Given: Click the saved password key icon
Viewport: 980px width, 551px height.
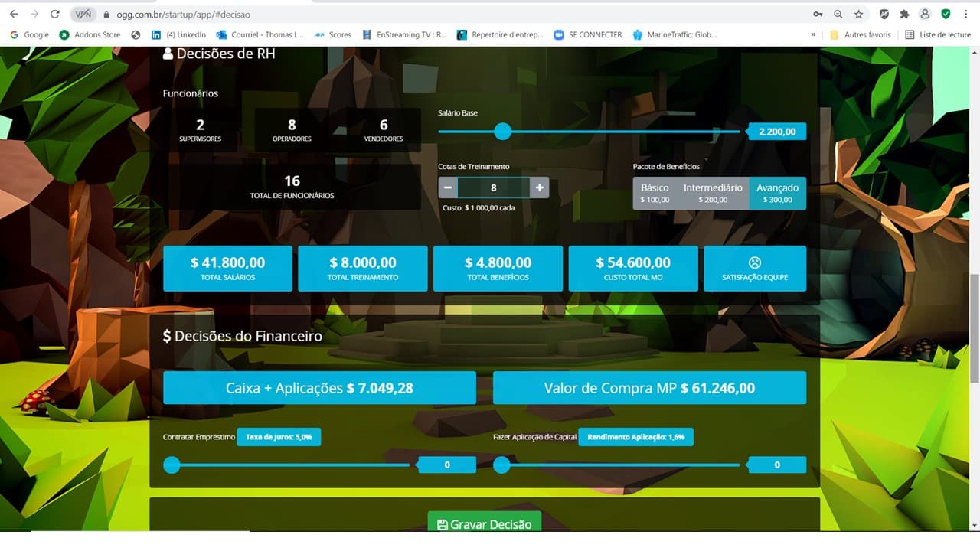Looking at the screenshot, I should tap(818, 14).
